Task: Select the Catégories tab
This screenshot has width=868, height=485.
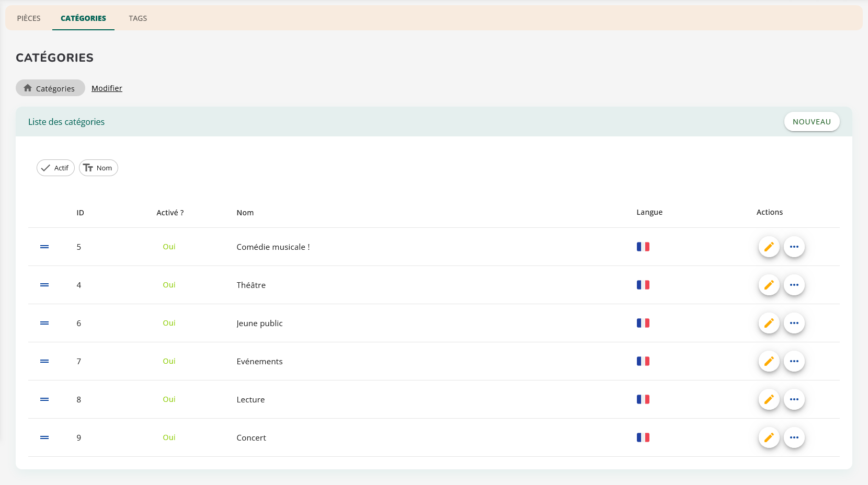Action: pos(83,18)
